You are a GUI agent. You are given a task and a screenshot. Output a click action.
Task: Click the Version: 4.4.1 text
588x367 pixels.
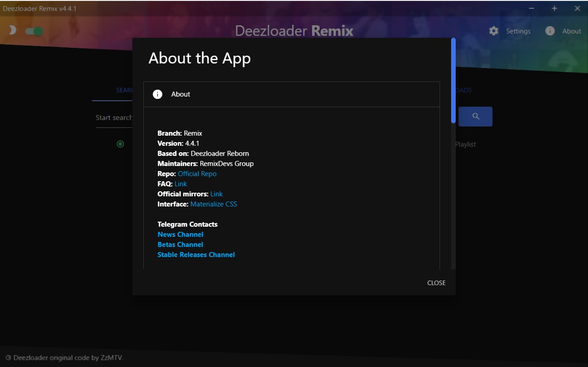(178, 143)
